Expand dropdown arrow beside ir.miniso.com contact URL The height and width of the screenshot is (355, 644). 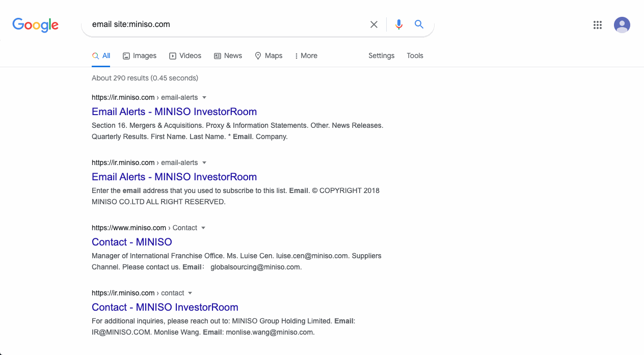(x=190, y=293)
